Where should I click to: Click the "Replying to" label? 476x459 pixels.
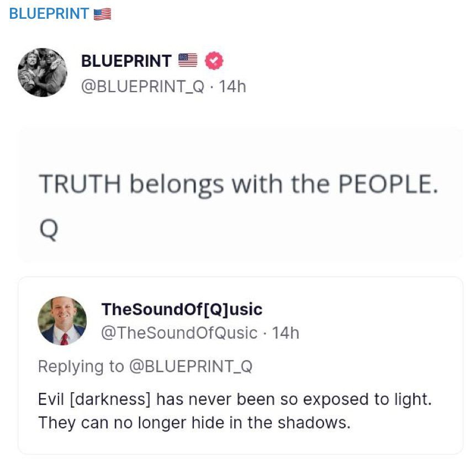tap(81, 366)
